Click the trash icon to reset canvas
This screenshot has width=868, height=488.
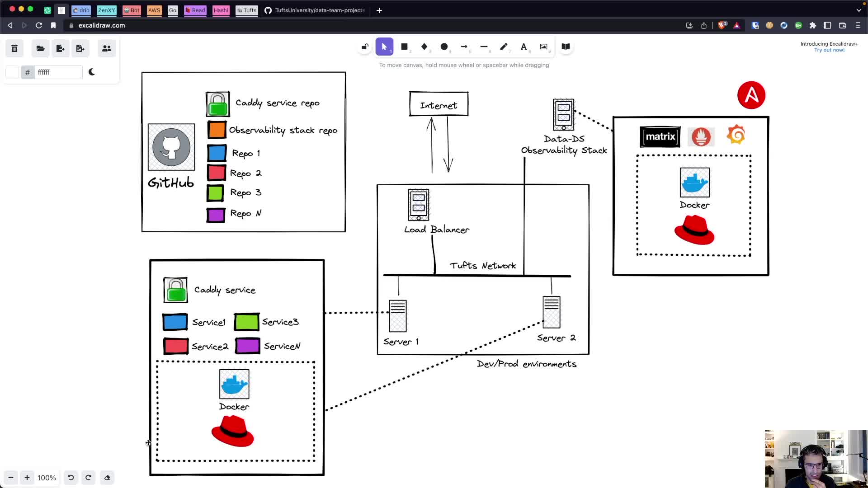point(14,48)
